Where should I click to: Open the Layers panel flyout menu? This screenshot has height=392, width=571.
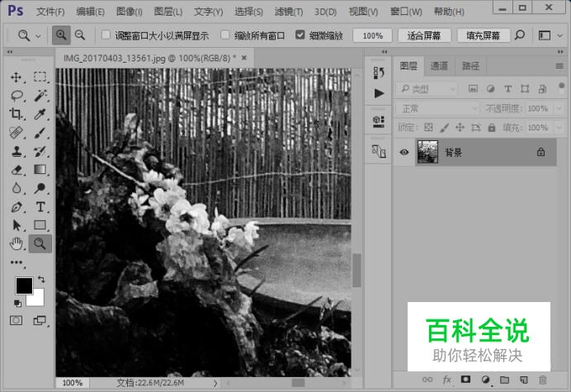(559, 66)
